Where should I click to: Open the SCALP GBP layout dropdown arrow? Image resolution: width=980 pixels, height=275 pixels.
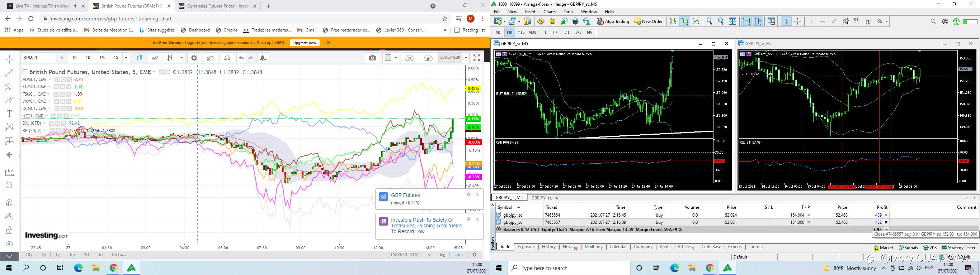(x=466, y=58)
